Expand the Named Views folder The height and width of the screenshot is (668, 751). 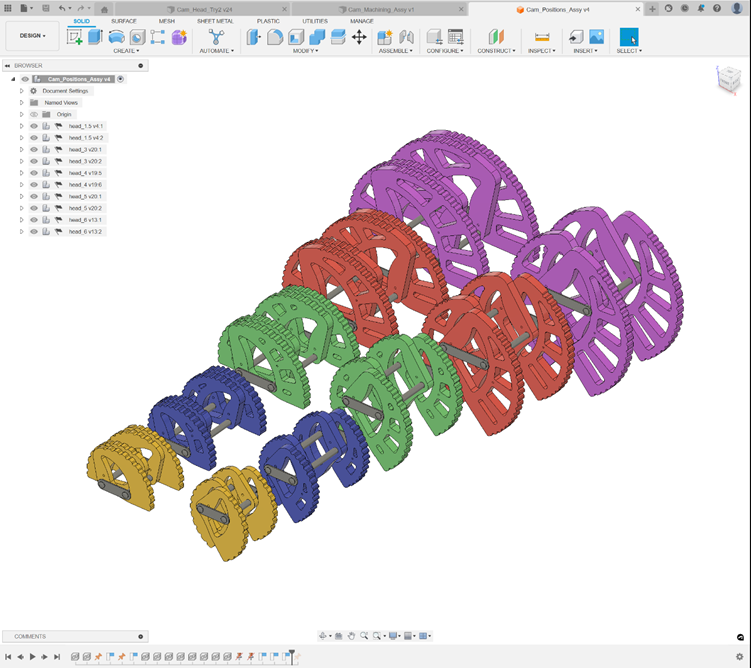tap(21, 102)
